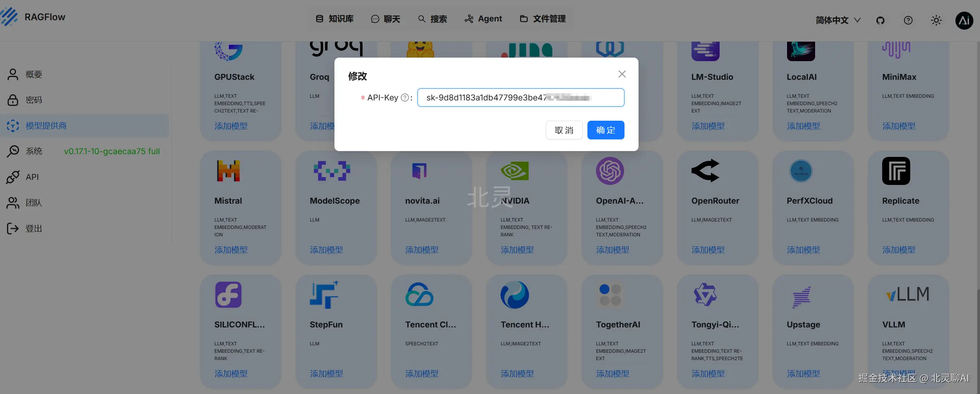The width and height of the screenshot is (980, 394).
Task: Click 添加模型 under MiniMax
Action: 899,126
